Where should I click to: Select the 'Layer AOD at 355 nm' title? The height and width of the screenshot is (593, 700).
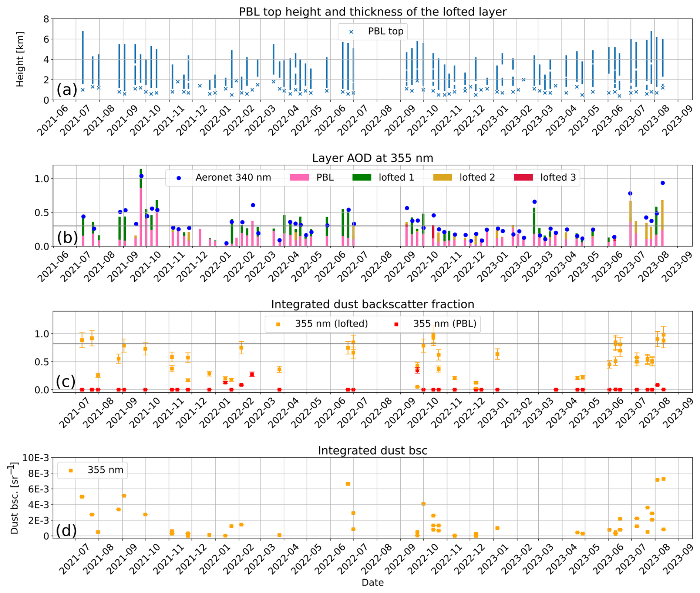[372, 158]
